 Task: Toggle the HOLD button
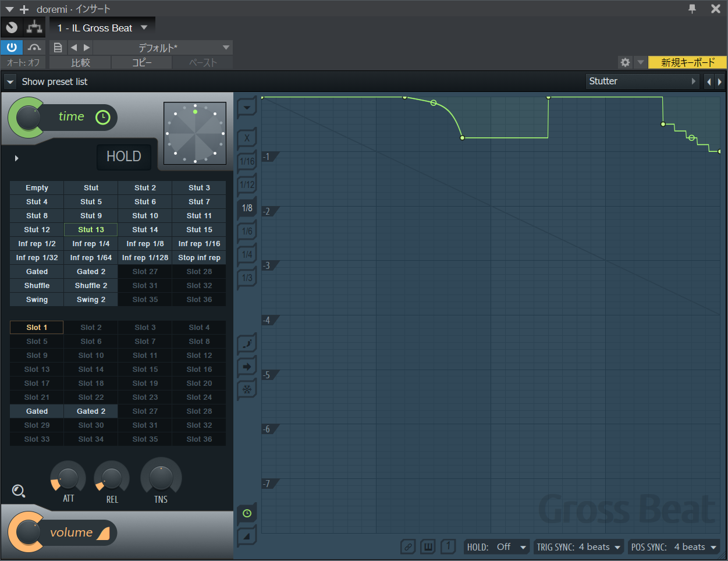tap(124, 157)
